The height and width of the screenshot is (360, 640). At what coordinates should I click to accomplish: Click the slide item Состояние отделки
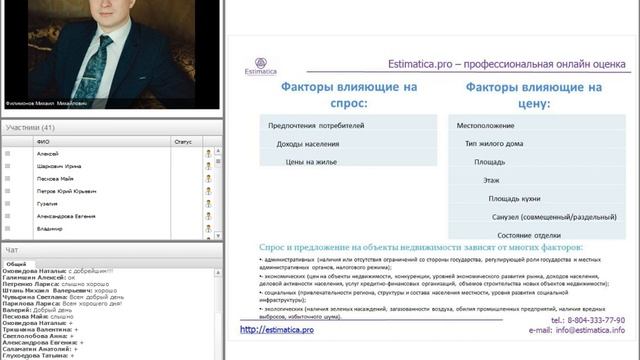(529, 236)
